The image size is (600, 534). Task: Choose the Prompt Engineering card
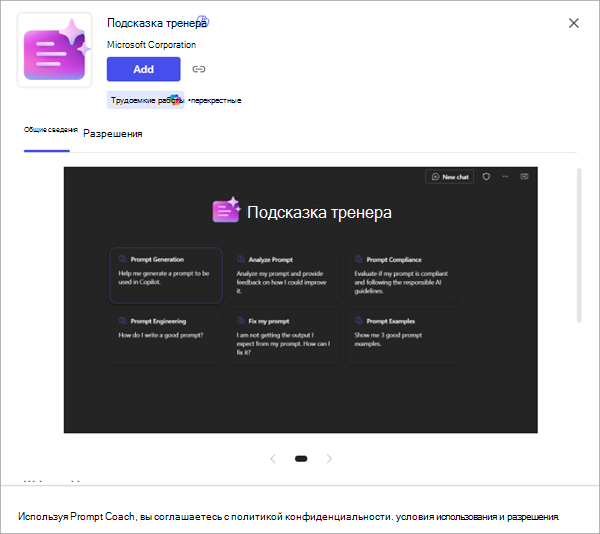(x=166, y=337)
